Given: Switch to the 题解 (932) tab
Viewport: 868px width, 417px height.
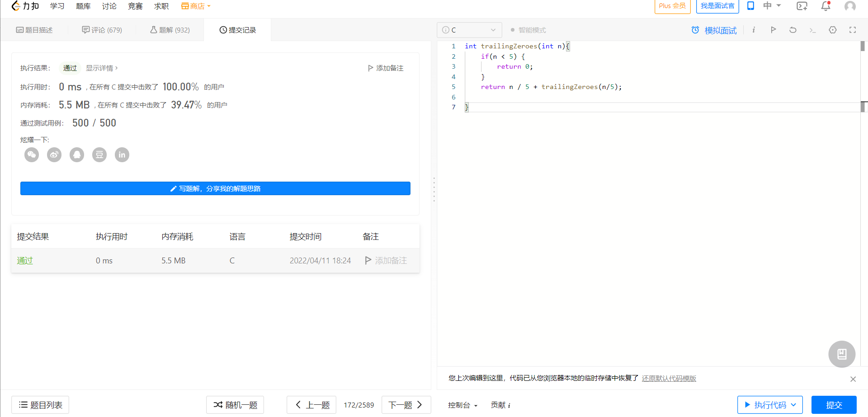Looking at the screenshot, I should pyautogui.click(x=170, y=30).
